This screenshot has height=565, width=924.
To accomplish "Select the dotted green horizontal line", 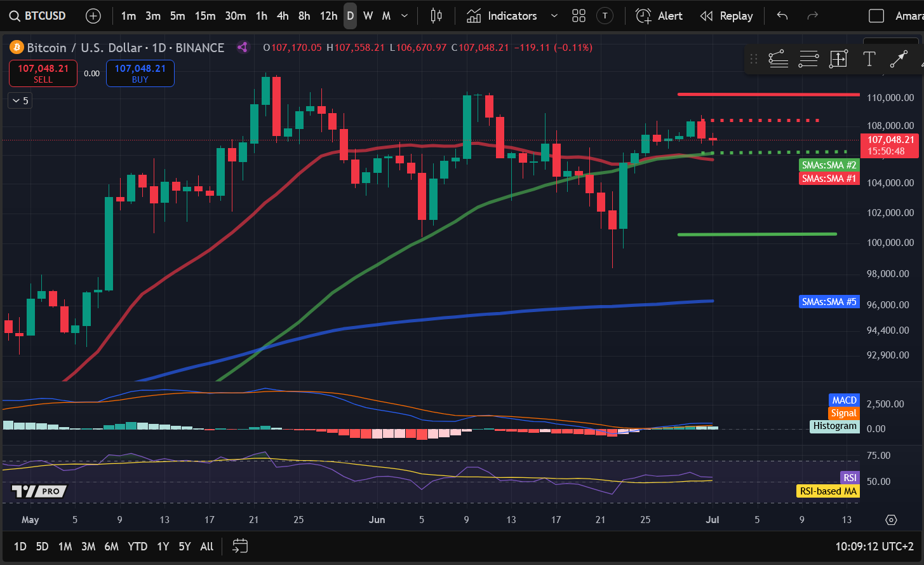I will 775,152.
